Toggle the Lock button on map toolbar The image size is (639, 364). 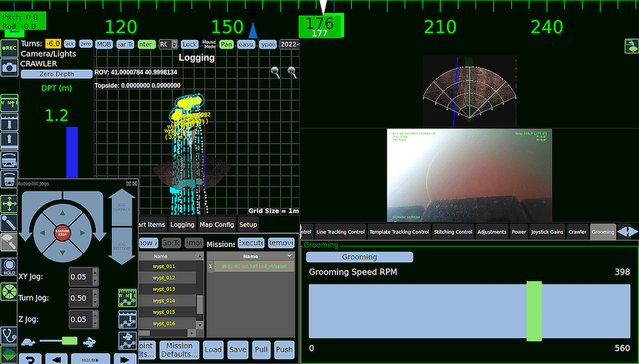click(x=190, y=44)
